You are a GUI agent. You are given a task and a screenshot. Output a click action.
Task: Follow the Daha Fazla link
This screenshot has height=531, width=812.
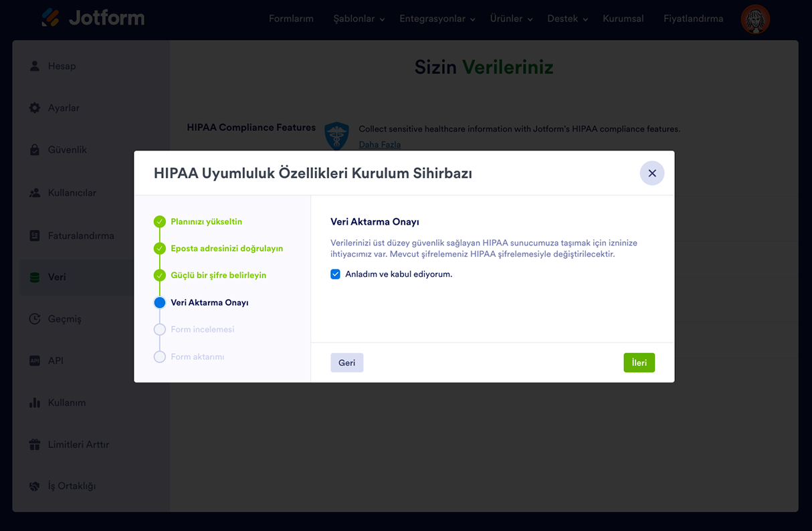pos(379,144)
